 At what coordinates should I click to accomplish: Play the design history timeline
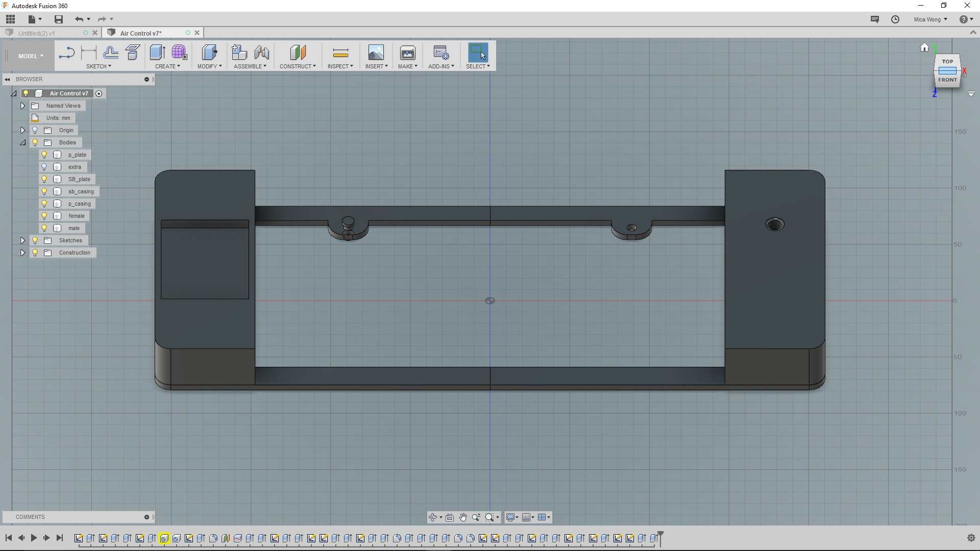point(34,538)
